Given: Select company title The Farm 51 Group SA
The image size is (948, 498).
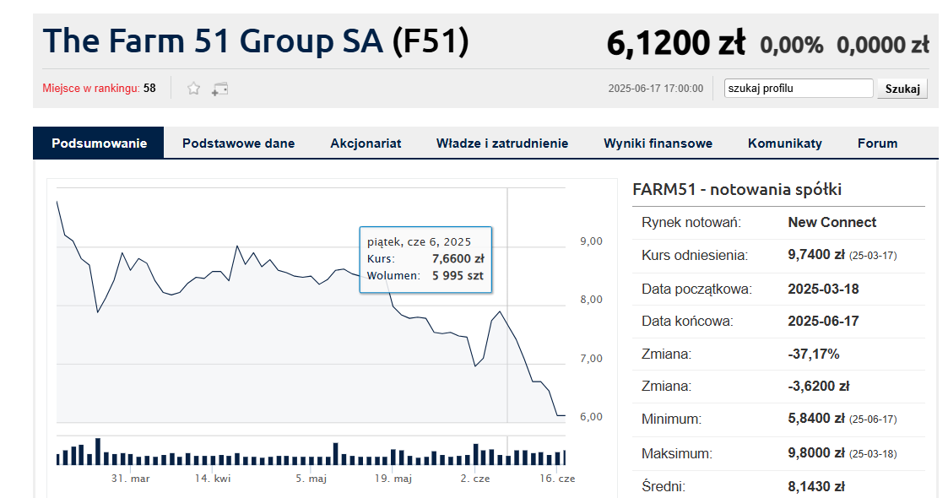Looking at the screenshot, I should [213, 41].
